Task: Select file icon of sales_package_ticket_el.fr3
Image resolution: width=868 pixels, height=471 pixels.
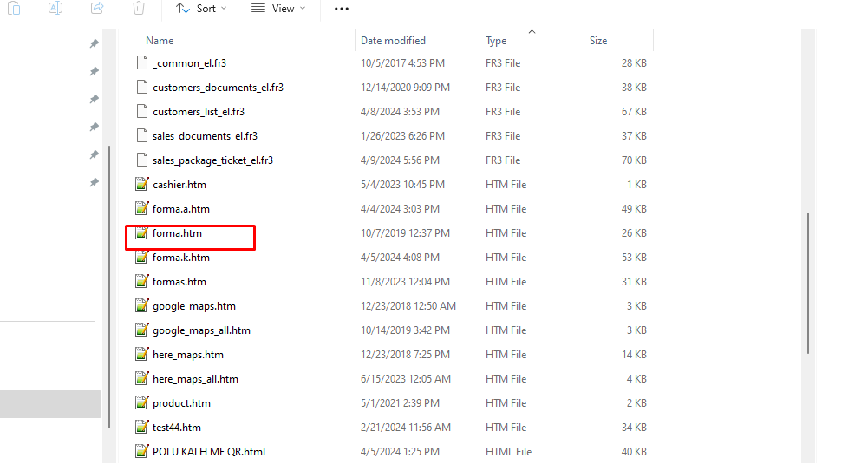Action: pyautogui.click(x=141, y=160)
